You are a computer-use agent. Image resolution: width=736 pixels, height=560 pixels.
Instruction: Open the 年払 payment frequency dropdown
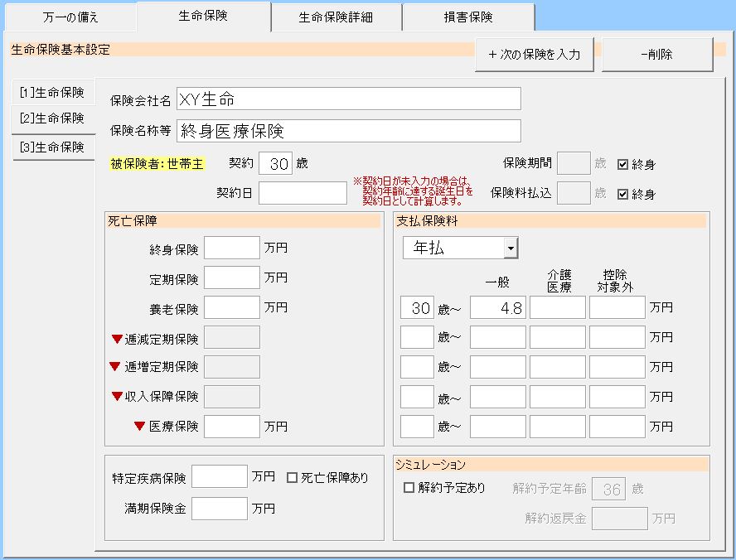pyautogui.click(x=511, y=248)
